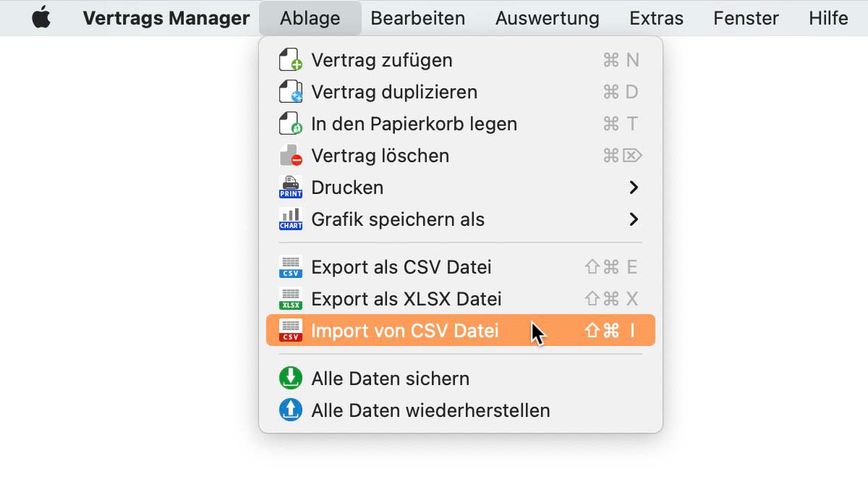
Task: Open the Apple menu
Action: coord(41,18)
